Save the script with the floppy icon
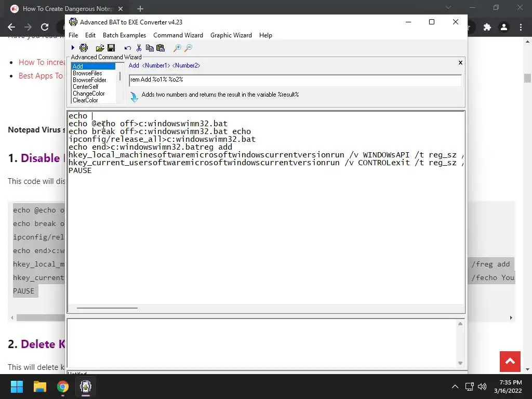Image resolution: width=532 pixels, height=399 pixels. coord(111,48)
